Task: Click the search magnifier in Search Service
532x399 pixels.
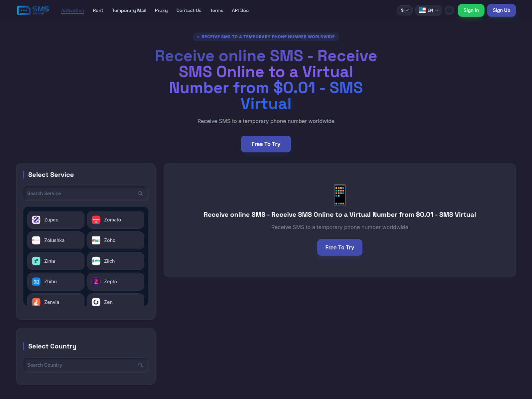Action: pos(141,194)
